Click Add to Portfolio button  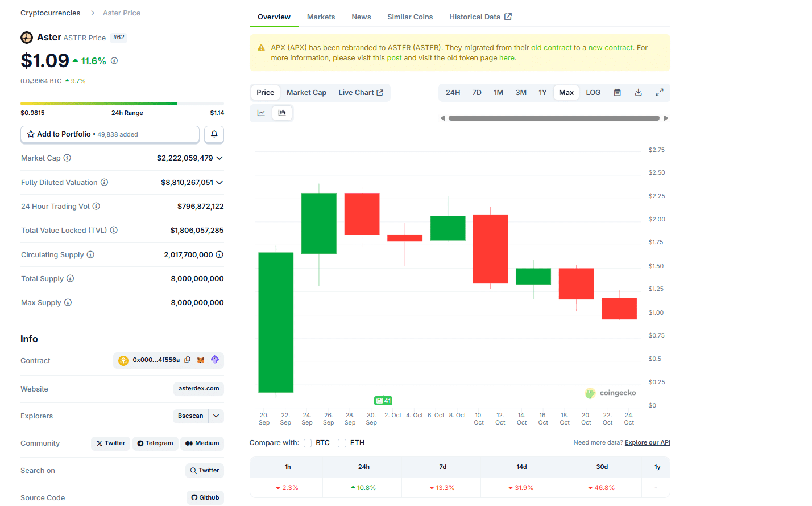(110, 134)
